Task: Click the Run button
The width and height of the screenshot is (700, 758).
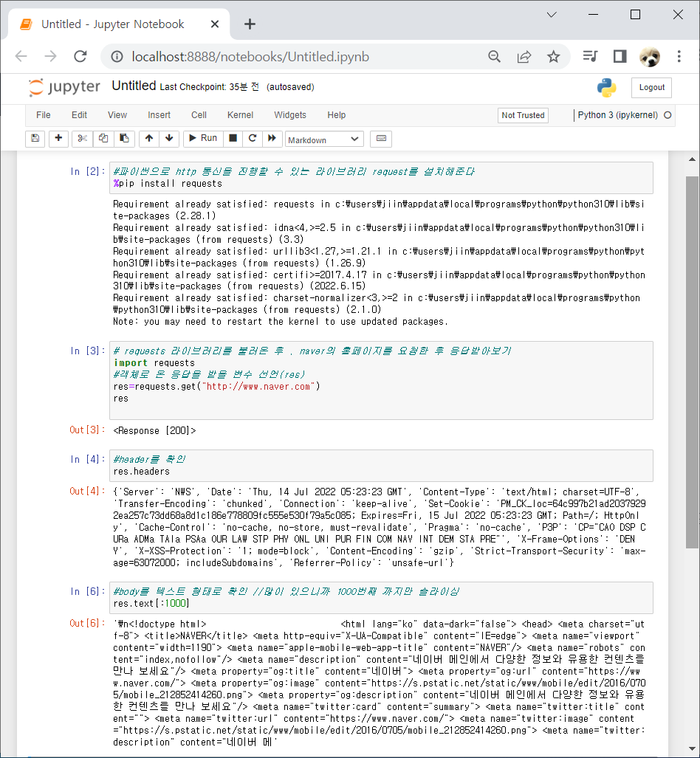Action: (x=203, y=139)
